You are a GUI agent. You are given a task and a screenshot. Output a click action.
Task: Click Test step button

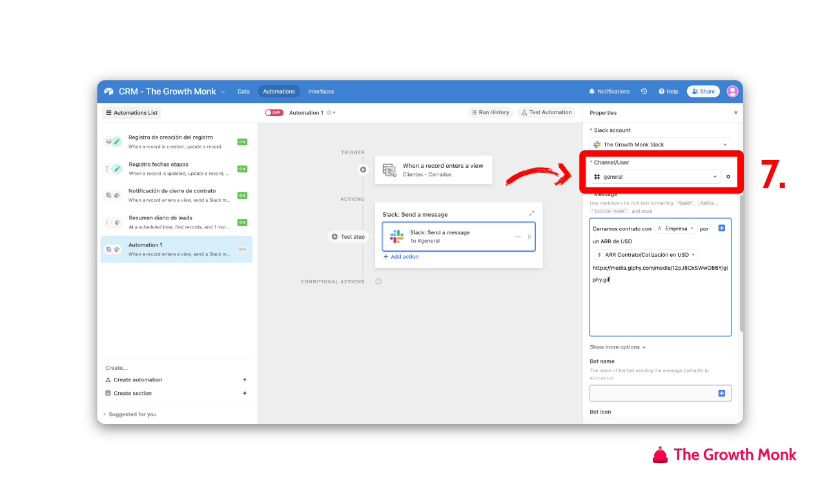pyautogui.click(x=348, y=237)
